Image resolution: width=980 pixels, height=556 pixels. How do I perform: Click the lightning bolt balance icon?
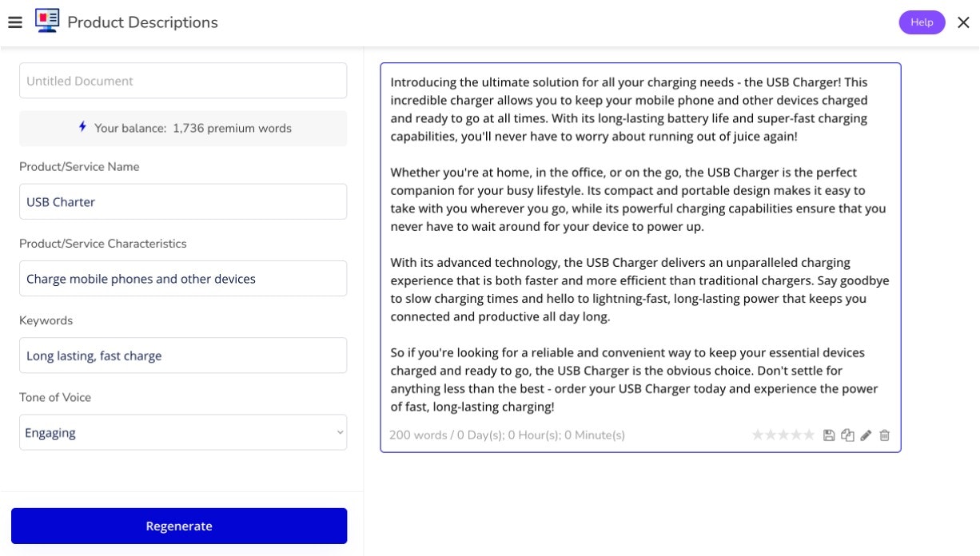[82, 127]
